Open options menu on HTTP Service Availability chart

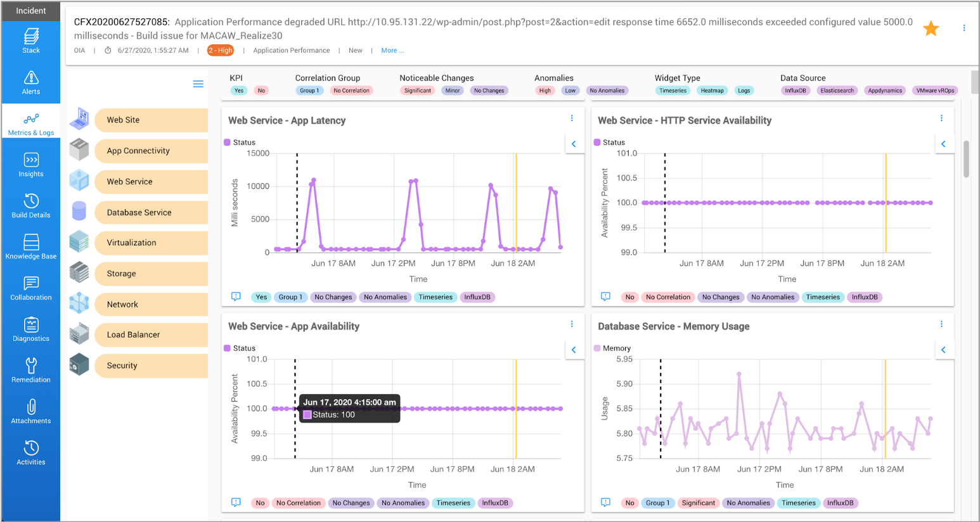(x=942, y=118)
